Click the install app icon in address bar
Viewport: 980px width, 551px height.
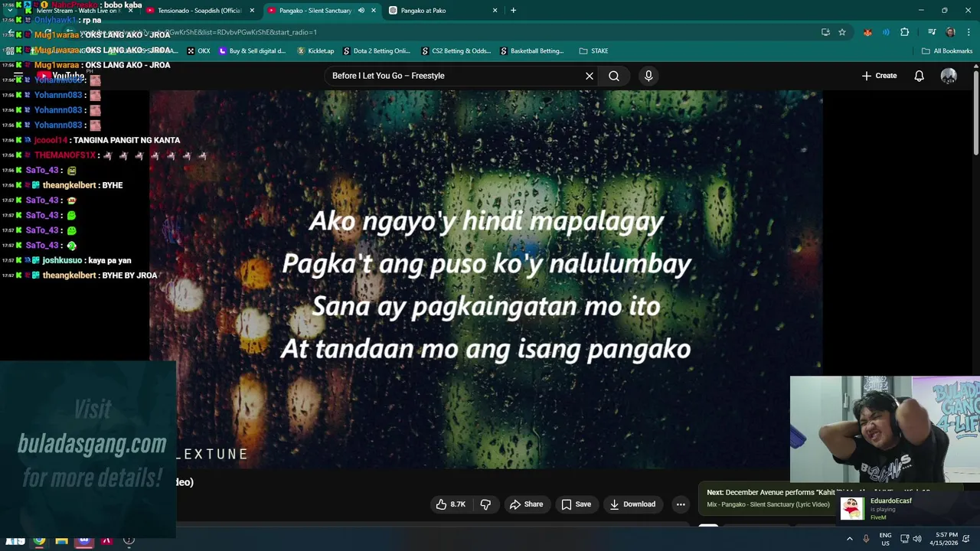pos(825,32)
